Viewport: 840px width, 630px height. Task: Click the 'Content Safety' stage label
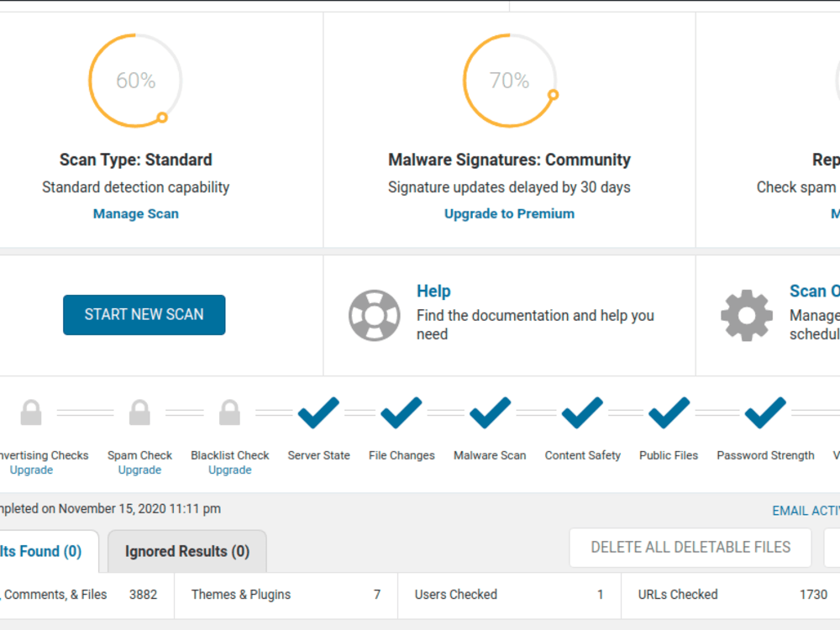tap(583, 455)
